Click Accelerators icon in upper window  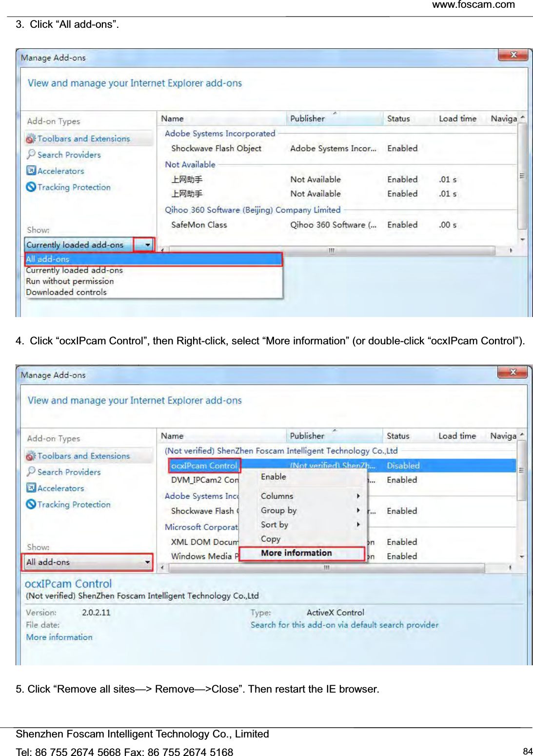click(x=31, y=171)
